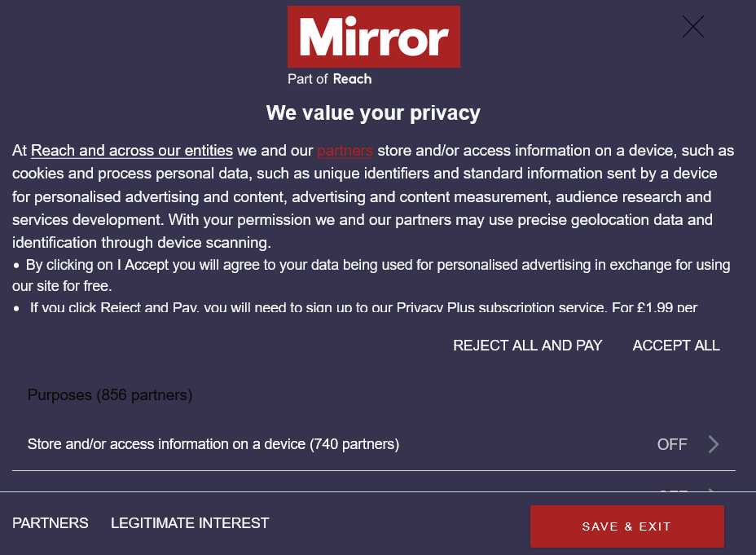
Task: Click the Part of Reach text
Action: (329, 79)
